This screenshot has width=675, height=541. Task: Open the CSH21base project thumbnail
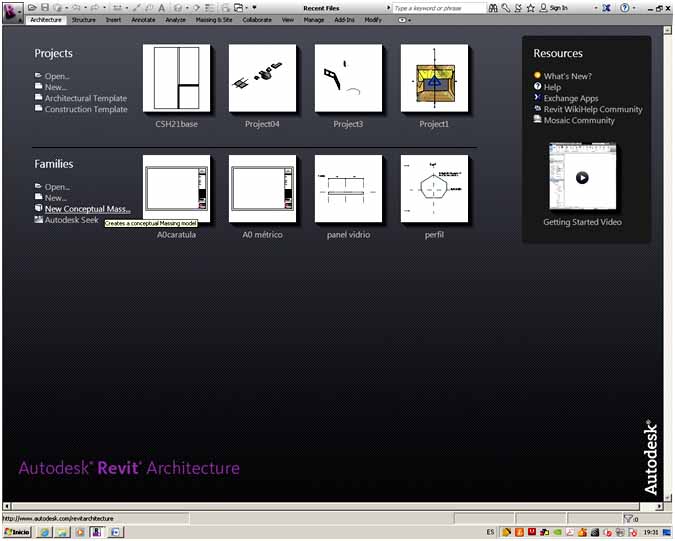(x=176, y=78)
